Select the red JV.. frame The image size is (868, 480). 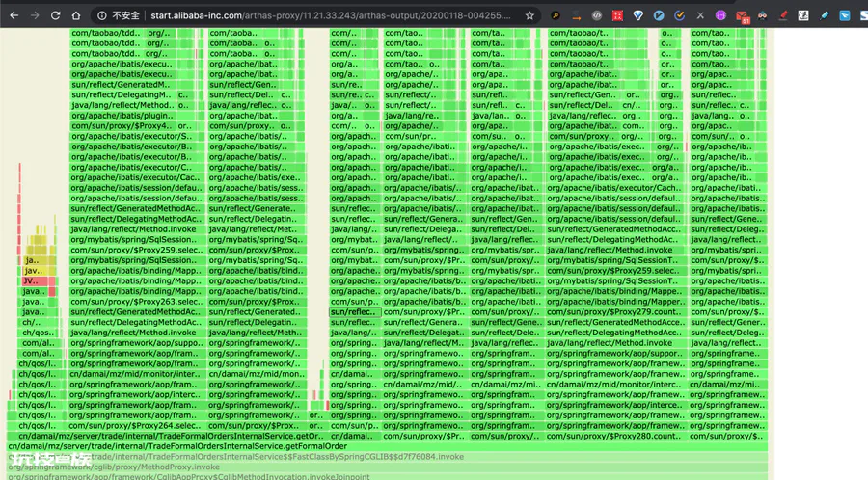39,280
